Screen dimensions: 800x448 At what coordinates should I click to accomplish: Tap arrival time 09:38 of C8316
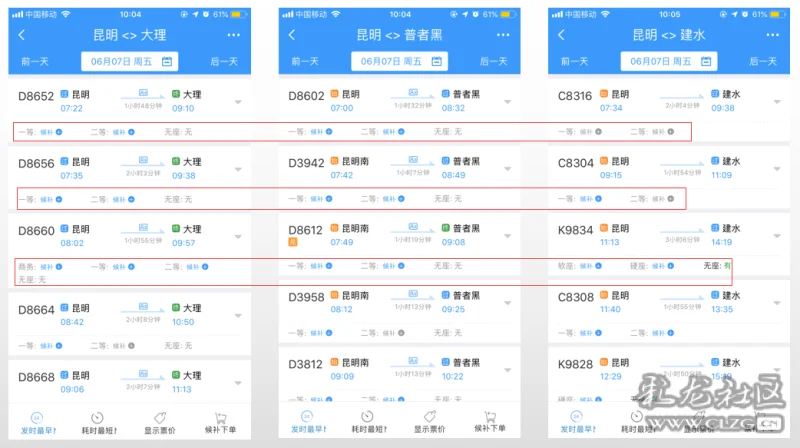[x=722, y=108]
